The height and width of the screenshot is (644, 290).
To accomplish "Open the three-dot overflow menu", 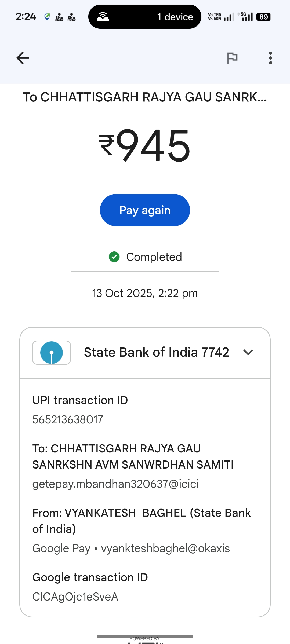I will pos(270,58).
